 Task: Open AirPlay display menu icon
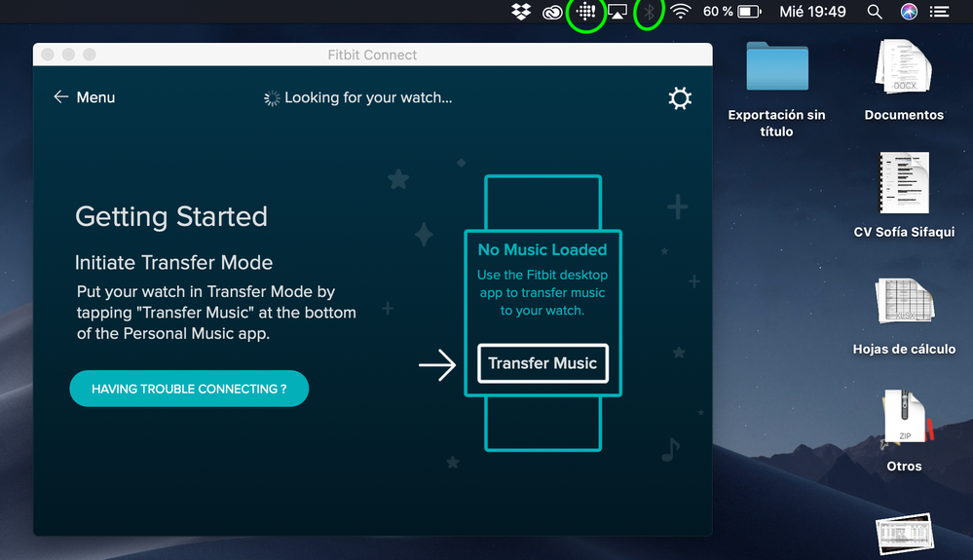pyautogui.click(x=617, y=11)
